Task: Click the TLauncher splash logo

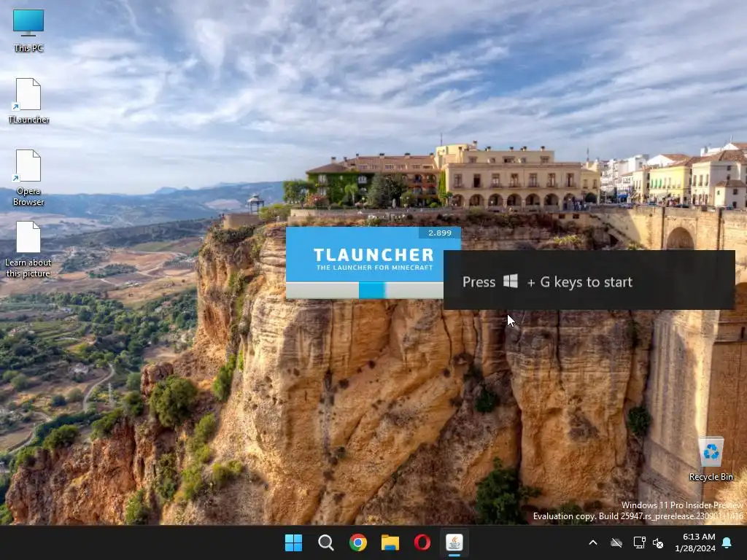Action: 374,259
